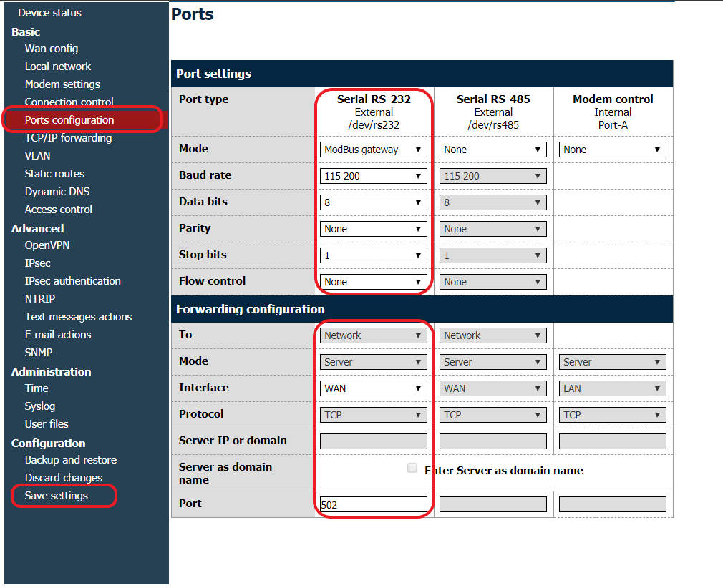The image size is (723, 588).
Task: Open Text messages actions page
Action: (x=79, y=317)
